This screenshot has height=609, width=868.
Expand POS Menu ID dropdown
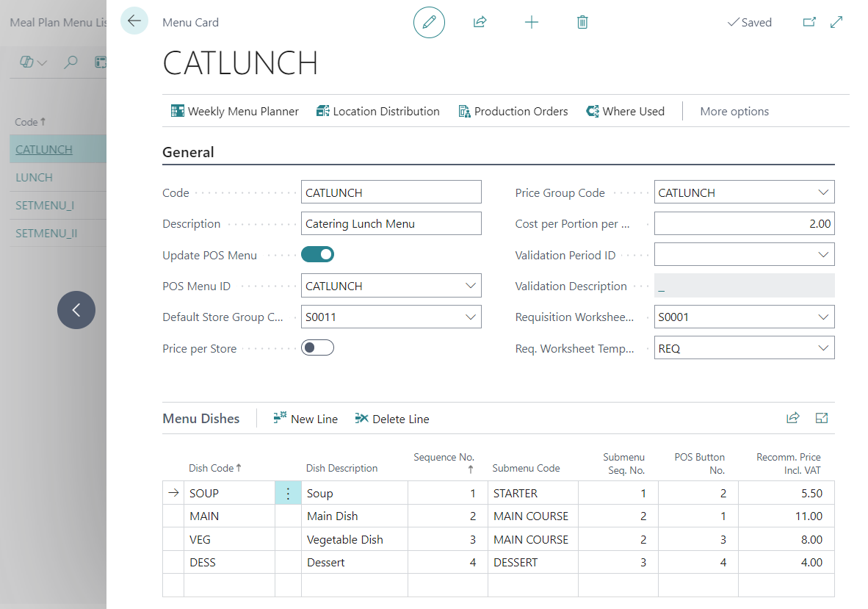point(470,286)
